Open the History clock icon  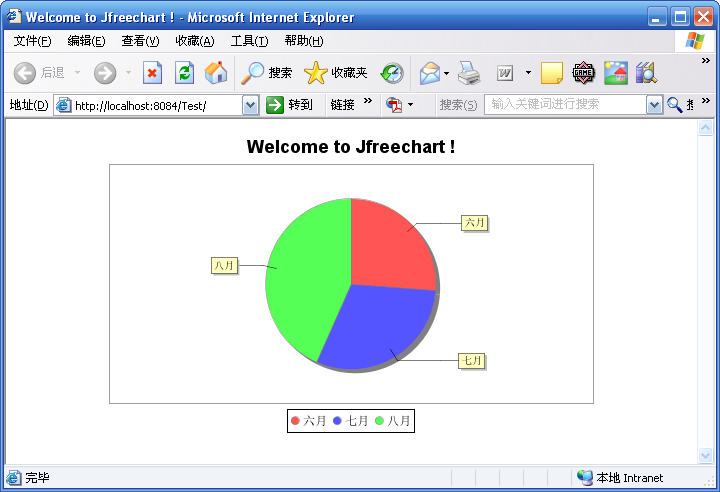[x=392, y=73]
